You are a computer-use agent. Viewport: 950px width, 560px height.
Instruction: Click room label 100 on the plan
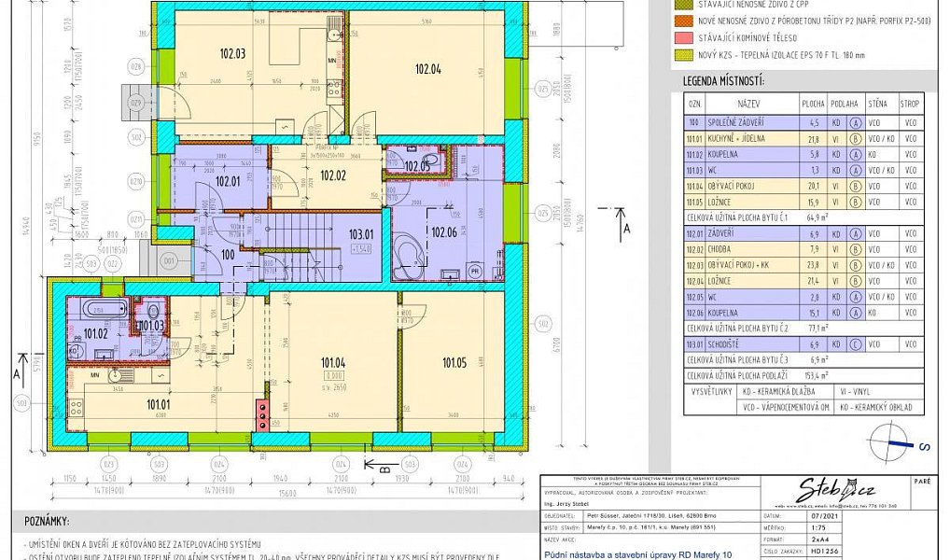tap(228, 255)
